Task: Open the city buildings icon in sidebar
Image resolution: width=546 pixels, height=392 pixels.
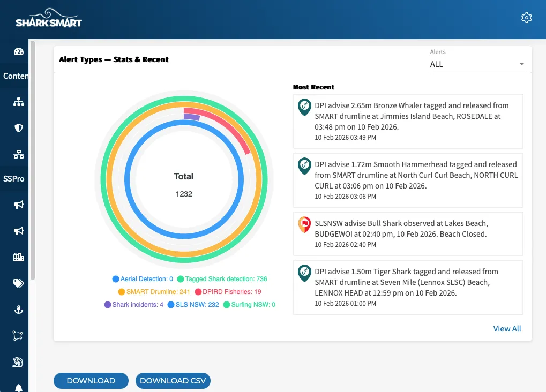Action: [18, 257]
